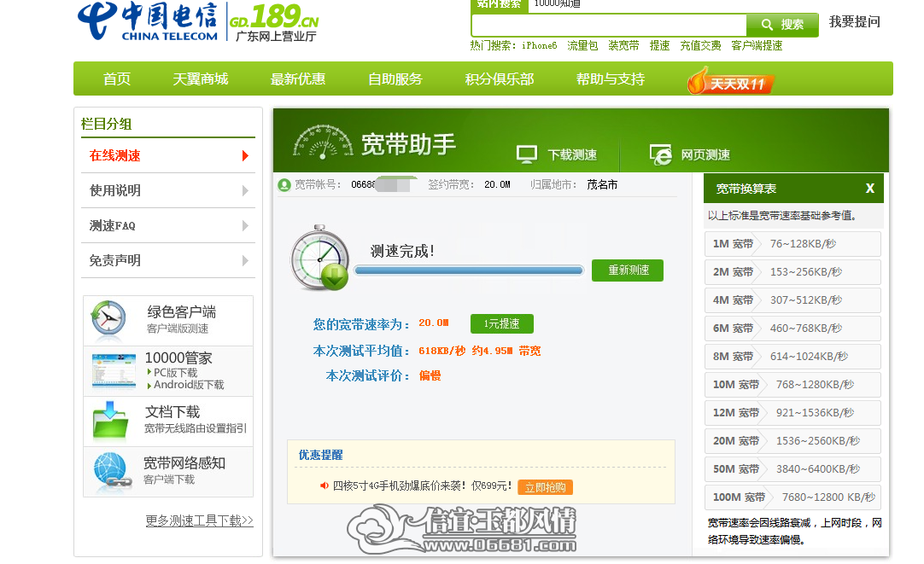Click the 1元提速 button
The width and height of the screenshot is (924, 564).
[x=502, y=323]
